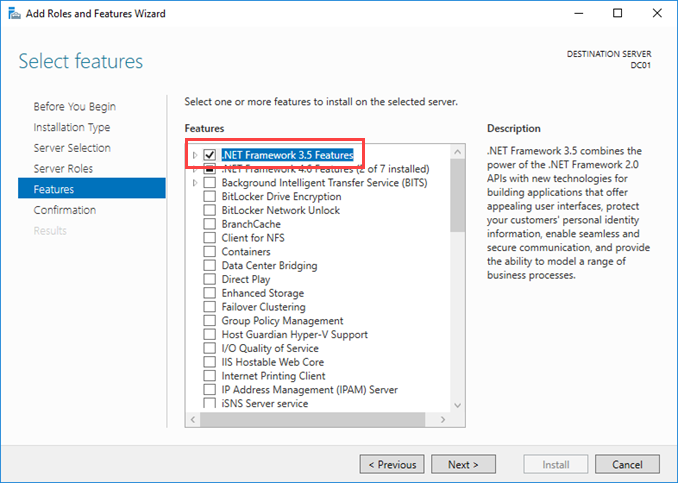The height and width of the screenshot is (483, 678).
Task: Enable IIS Hostable Web Core checkbox
Action: pyautogui.click(x=210, y=362)
